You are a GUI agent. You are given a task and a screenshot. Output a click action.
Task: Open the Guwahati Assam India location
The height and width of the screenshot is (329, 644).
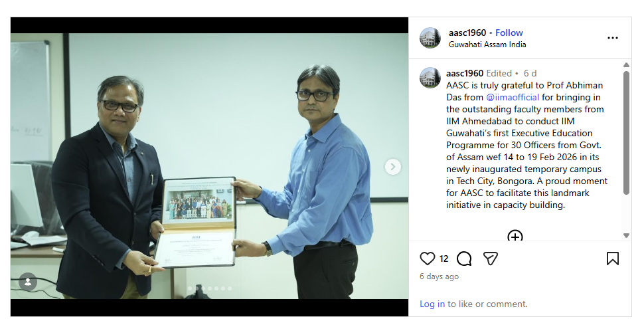(487, 45)
